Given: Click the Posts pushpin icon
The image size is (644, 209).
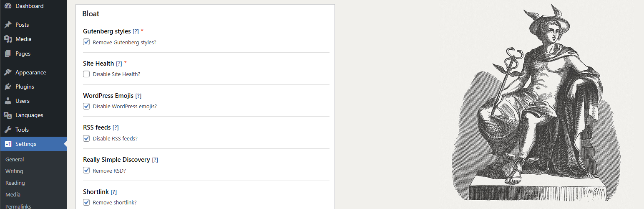Looking at the screenshot, I should (8, 25).
